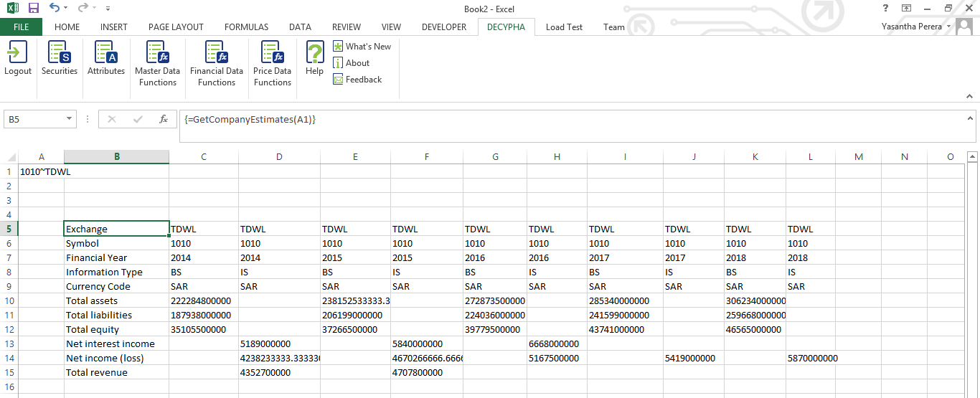
Task: Click the Redo arrow
Action: (x=83, y=8)
